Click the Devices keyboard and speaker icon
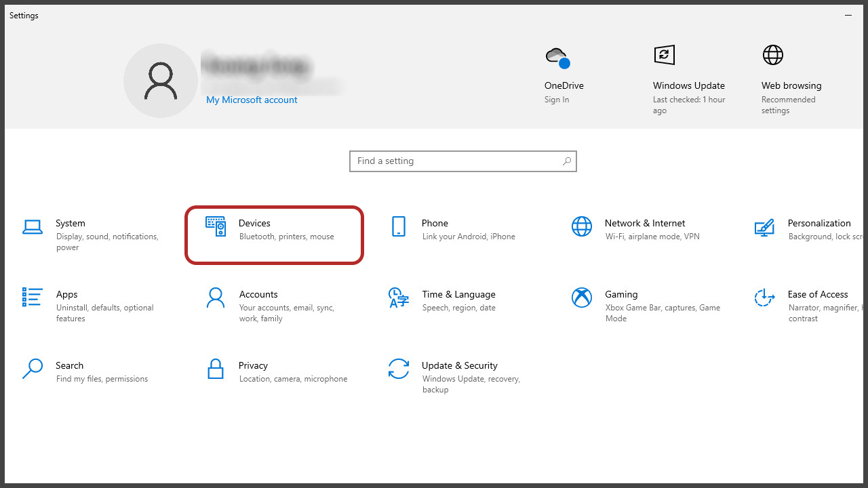The height and width of the screenshot is (488, 868). tap(216, 226)
